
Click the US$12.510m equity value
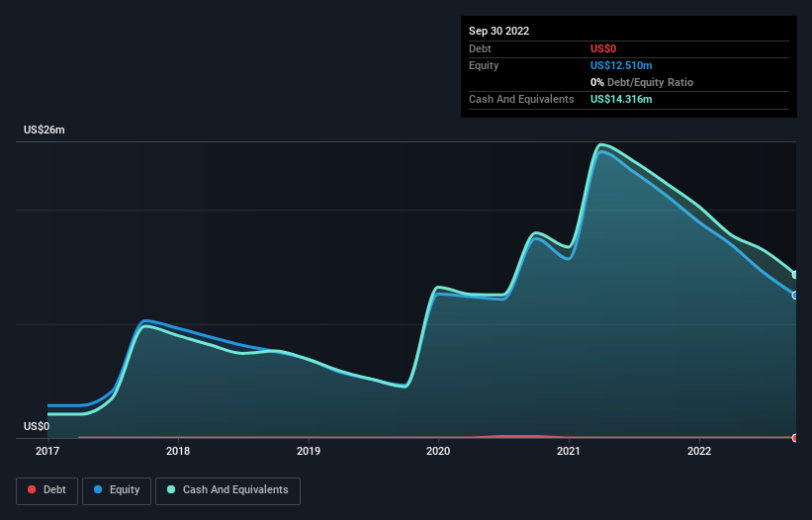[x=621, y=65]
